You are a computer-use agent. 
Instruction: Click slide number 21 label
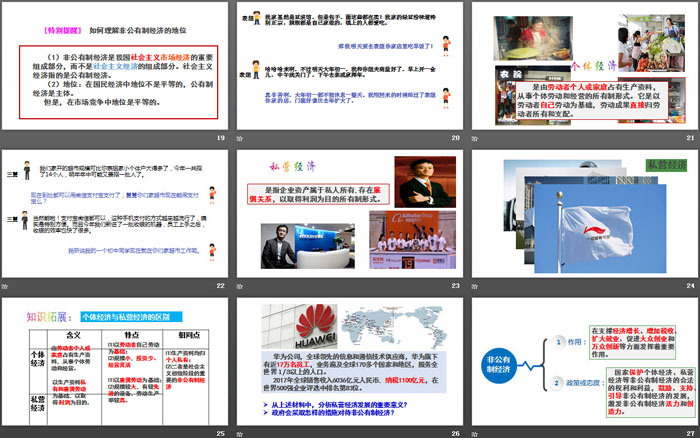[x=690, y=138]
